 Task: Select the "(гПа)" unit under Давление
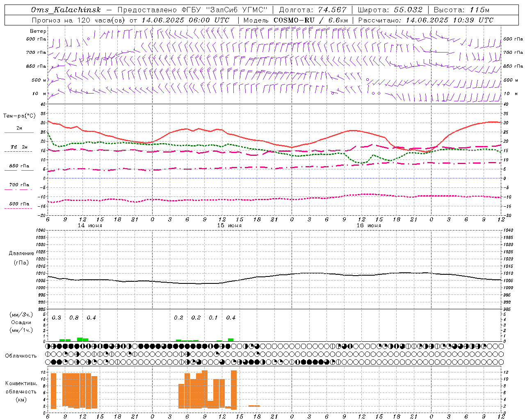click(x=21, y=262)
